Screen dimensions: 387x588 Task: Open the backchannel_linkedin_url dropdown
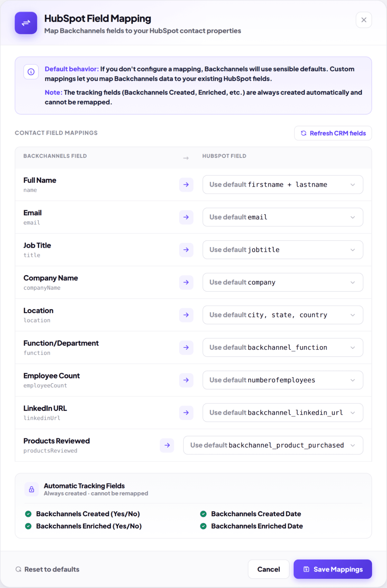point(283,413)
